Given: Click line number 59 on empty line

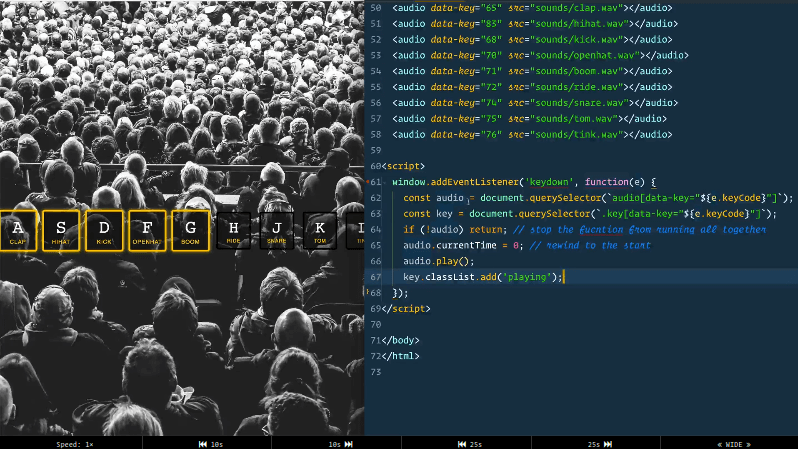Looking at the screenshot, I should [376, 150].
